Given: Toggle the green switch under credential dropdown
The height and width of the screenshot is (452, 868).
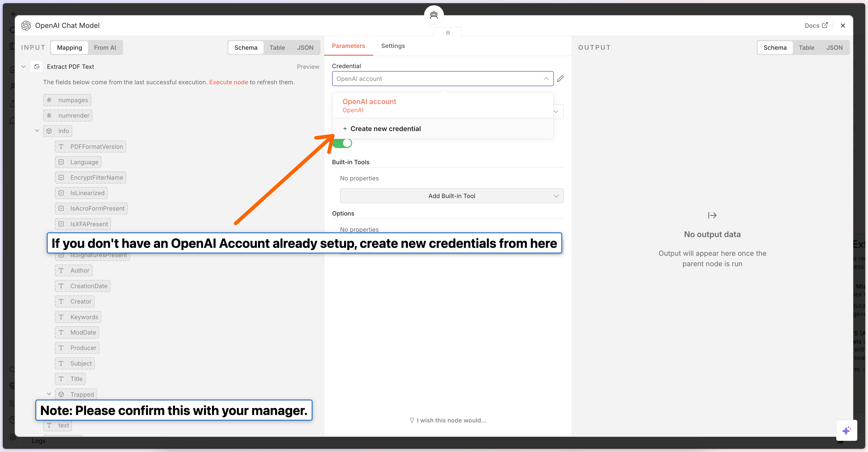Looking at the screenshot, I should 342,143.
